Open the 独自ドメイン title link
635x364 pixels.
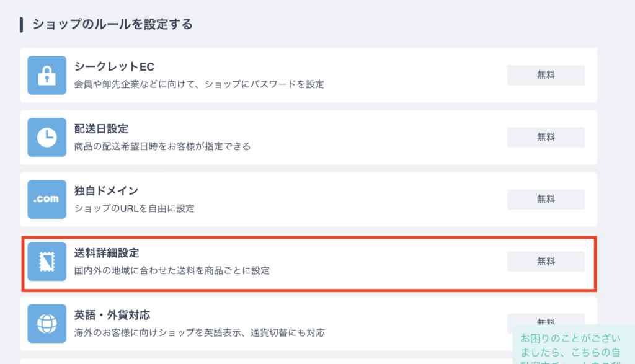coord(106,191)
